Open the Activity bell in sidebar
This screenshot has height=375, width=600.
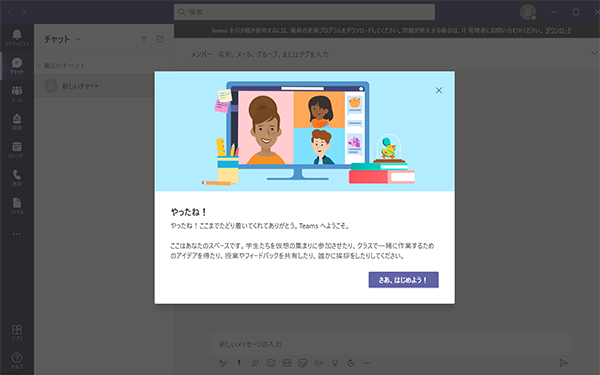tap(17, 38)
